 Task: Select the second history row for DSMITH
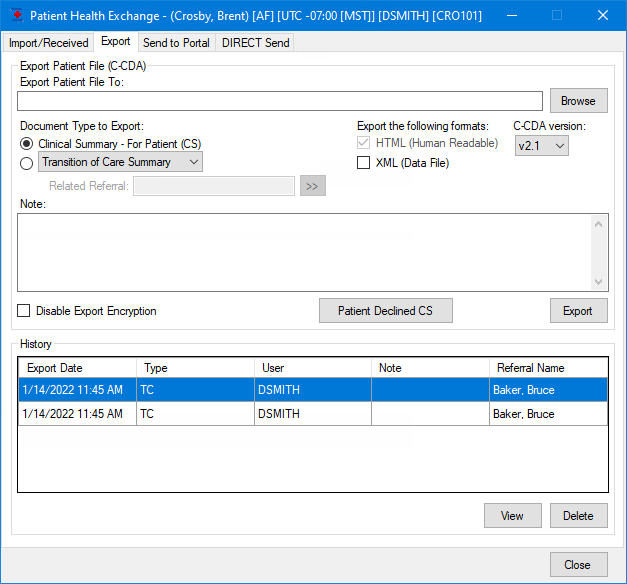(280, 414)
